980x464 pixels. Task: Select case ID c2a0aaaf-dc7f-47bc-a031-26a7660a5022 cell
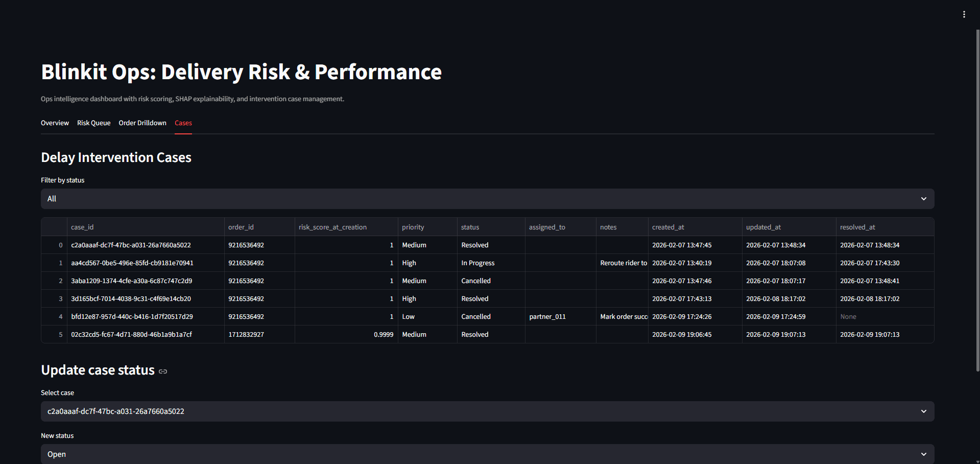coord(145,245)
